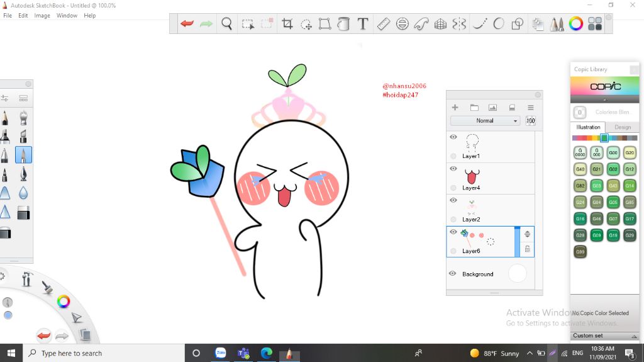The width and height of the screenshot is (644, 362).
Task: Open the Normal blend mode dropdown
Action: tap(485, 120)
